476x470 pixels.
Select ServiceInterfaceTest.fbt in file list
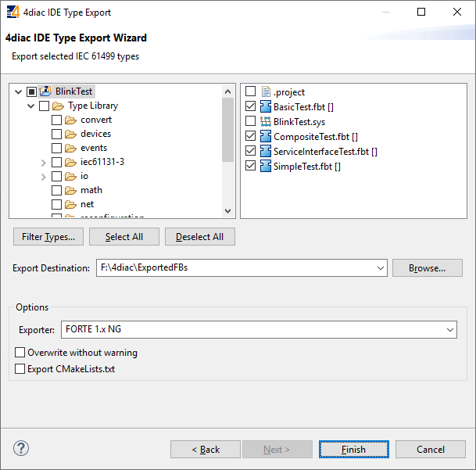324,151
